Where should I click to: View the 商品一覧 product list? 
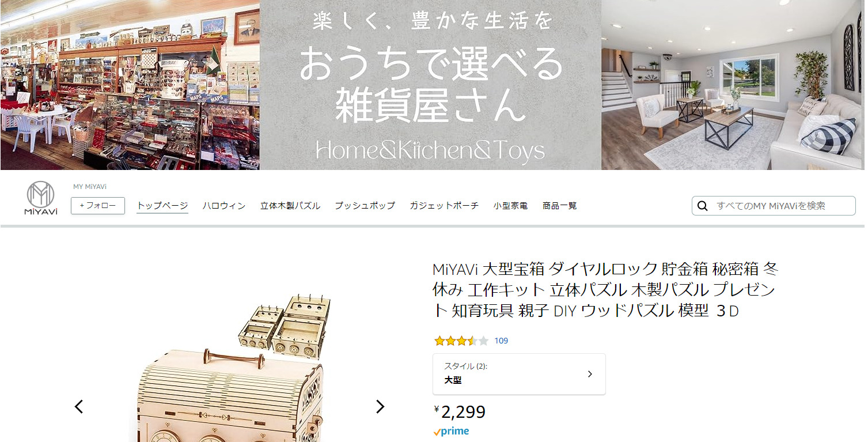[x=559, y=206]
